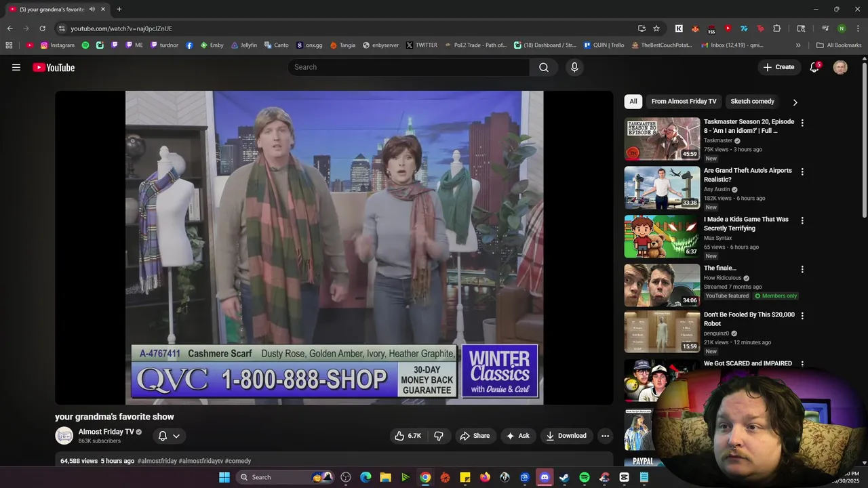Click the Chrome address bar URL
The width and height of the screenshot is (868, 488).
(x=121, y=28)
